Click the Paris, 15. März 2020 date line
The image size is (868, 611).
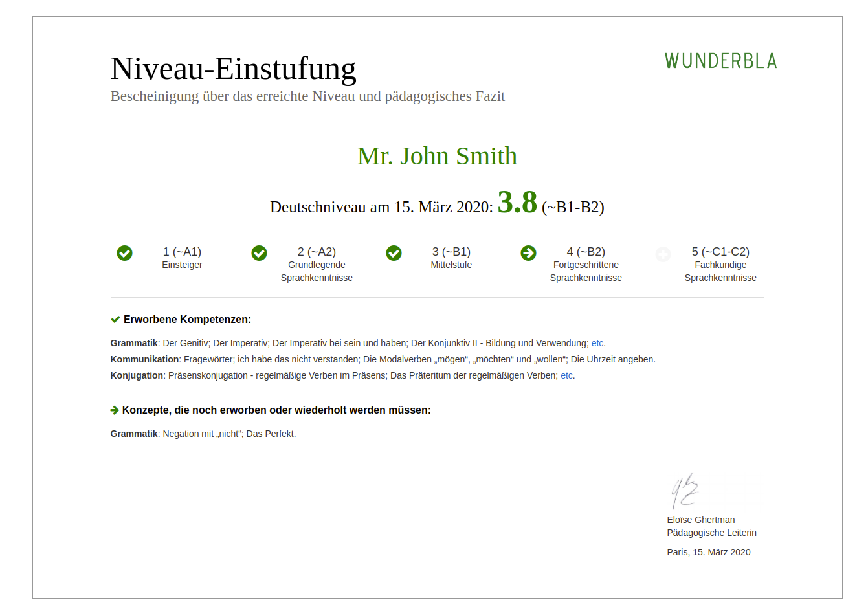[x=709, y=552]
